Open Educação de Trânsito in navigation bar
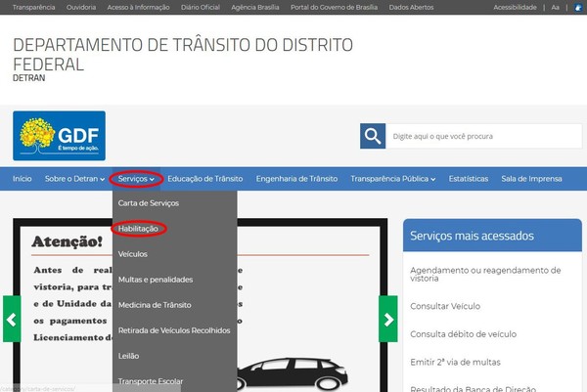The width and height of the screenshot is (587, 392). pos(204,179)
